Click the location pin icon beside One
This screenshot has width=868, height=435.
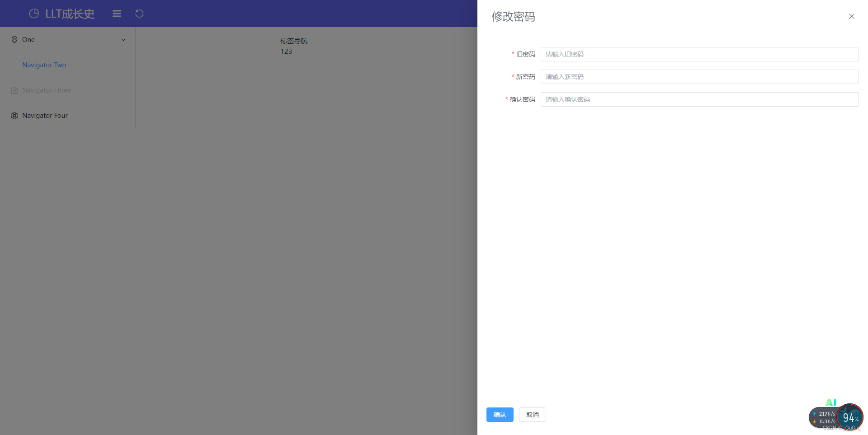click(14, 39)
